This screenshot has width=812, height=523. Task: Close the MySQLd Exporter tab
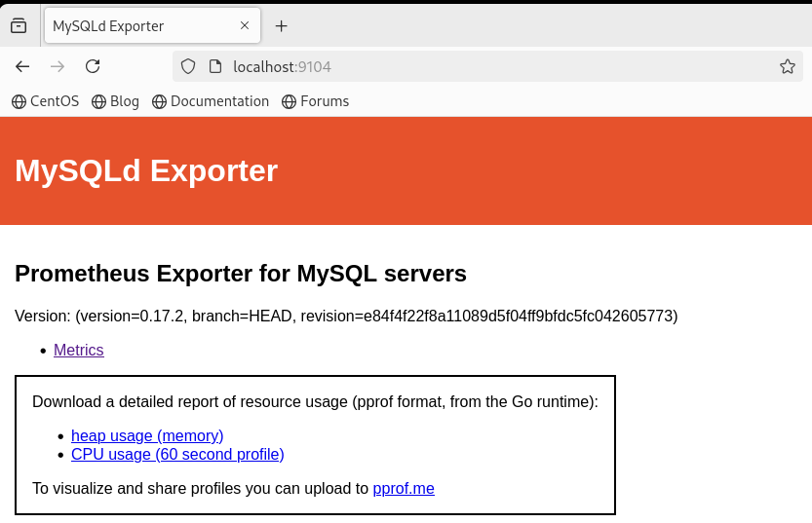245,25
